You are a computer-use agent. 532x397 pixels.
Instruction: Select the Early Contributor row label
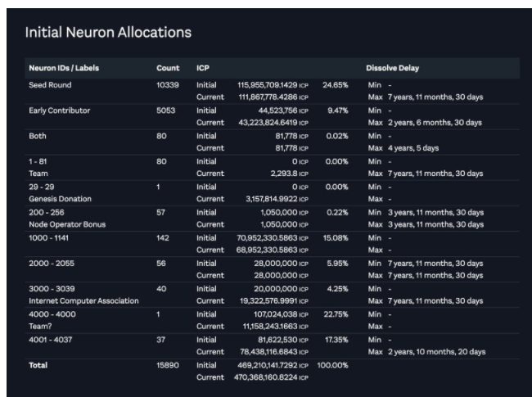click(60, 111)
